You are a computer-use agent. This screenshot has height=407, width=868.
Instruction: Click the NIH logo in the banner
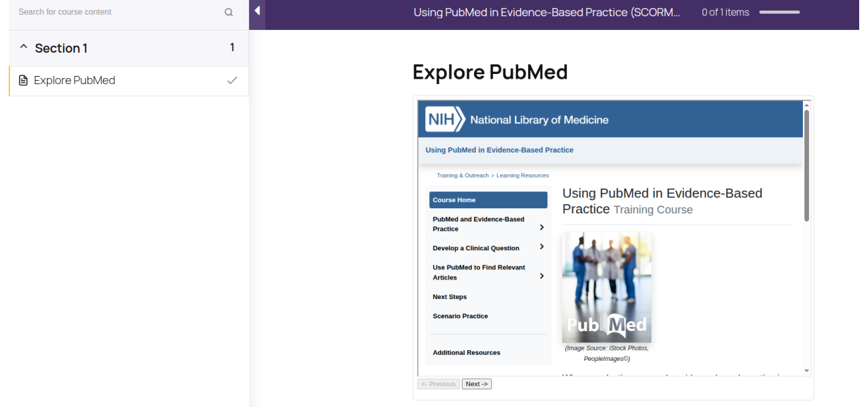point(445,119)
